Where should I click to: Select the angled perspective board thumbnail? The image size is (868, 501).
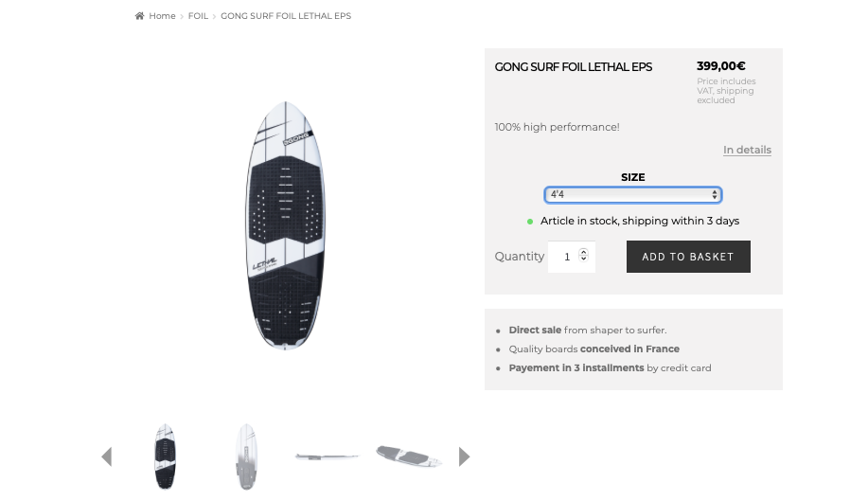point(409,456)
